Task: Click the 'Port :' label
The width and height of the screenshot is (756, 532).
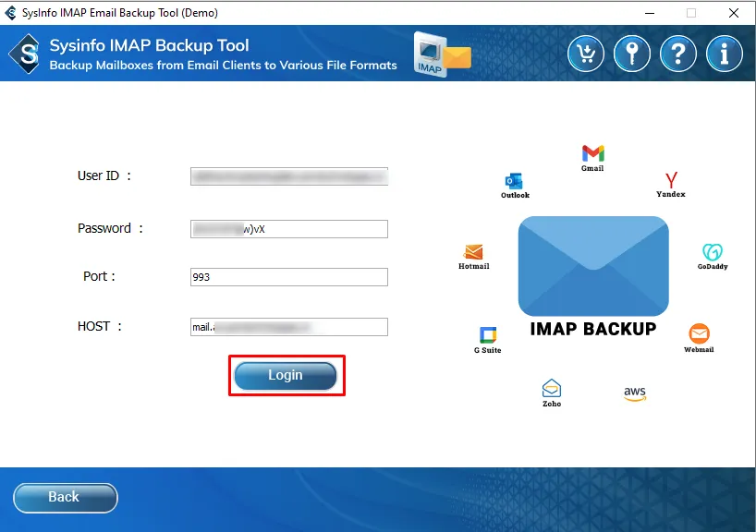Action: pos(99,276)
